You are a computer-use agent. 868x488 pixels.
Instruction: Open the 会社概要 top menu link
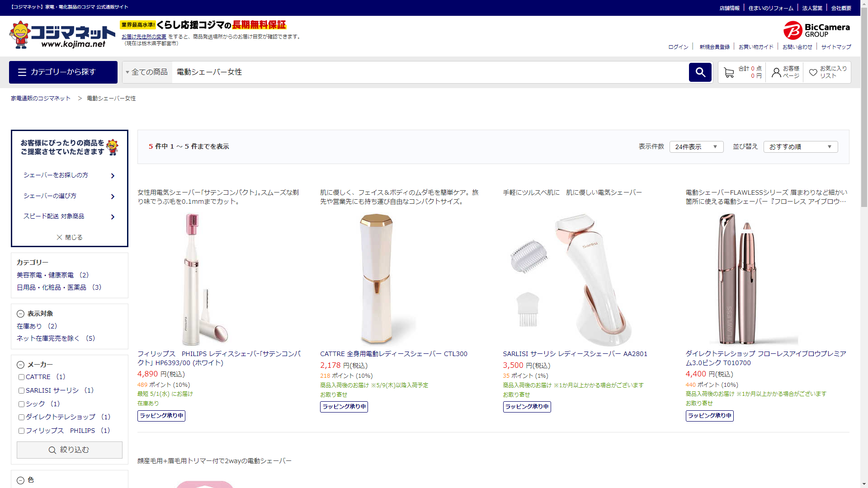tap(841, 8)
